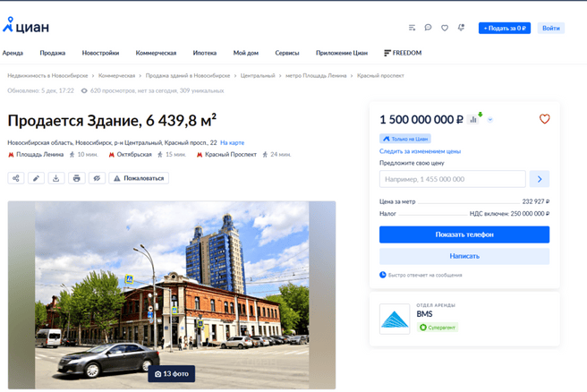Open notifications bell icon

[x=461, y=28]
